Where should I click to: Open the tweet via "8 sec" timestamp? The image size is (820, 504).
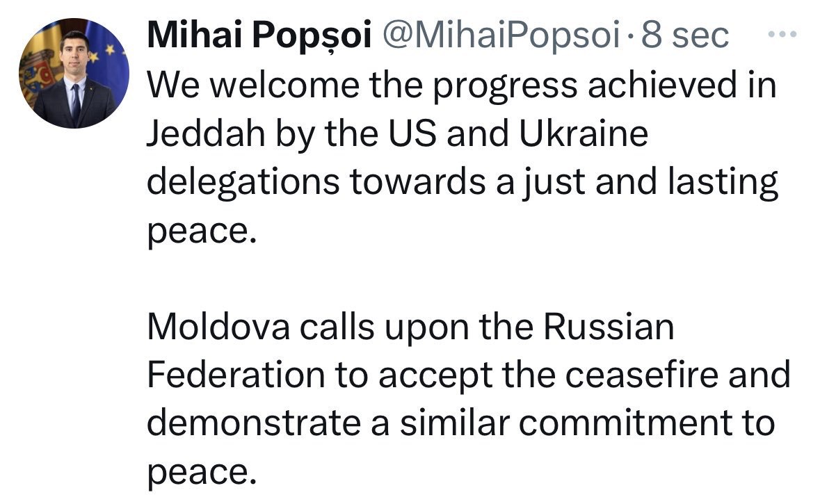[685, 36]
